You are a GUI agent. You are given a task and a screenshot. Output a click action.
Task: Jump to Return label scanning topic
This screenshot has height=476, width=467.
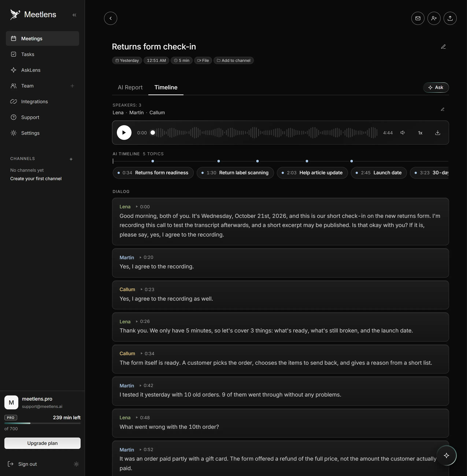(235, 173)
